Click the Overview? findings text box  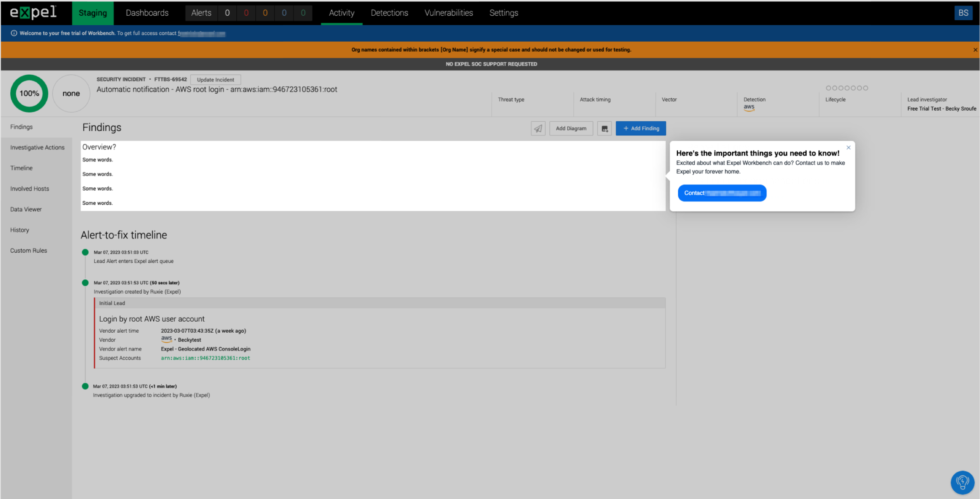pos(373,176)
